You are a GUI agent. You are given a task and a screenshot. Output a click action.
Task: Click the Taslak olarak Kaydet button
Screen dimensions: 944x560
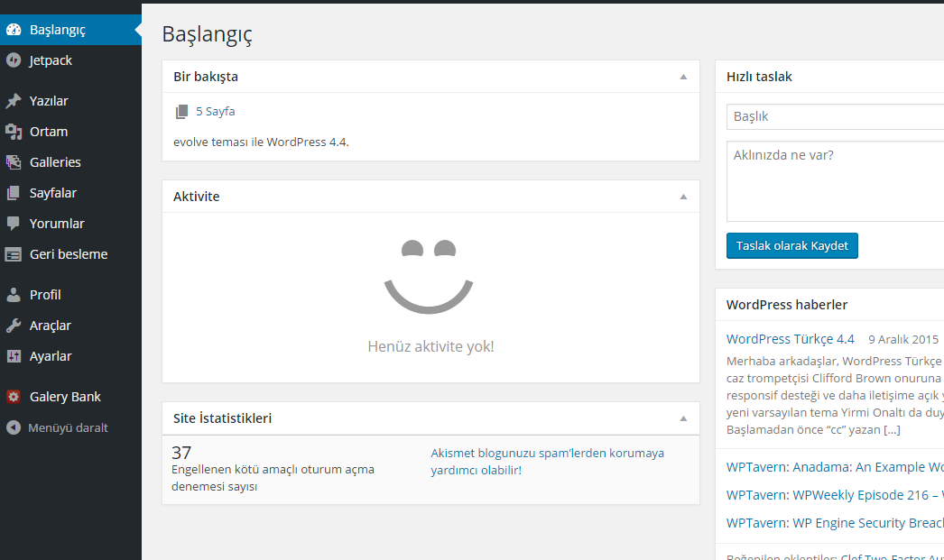791,245
